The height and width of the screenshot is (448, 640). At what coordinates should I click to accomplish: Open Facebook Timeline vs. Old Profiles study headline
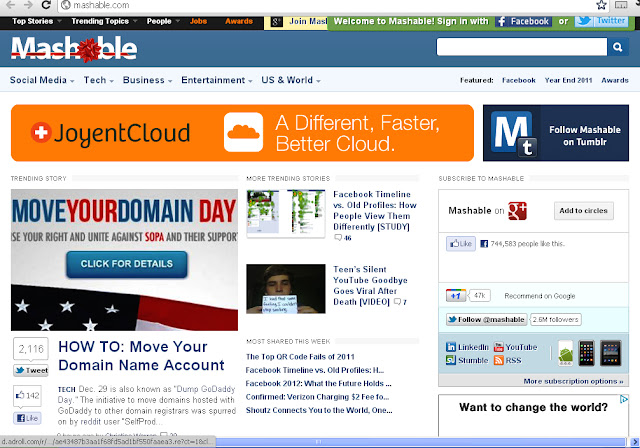375,211
